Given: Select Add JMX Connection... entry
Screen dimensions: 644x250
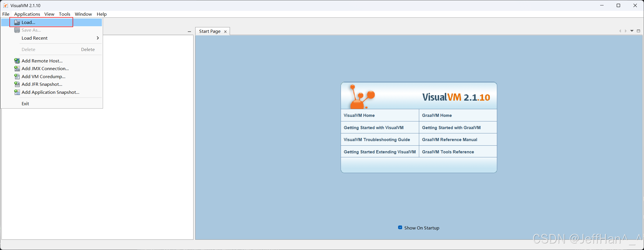Looking at the screenshot, I should (x=52, y=68).
